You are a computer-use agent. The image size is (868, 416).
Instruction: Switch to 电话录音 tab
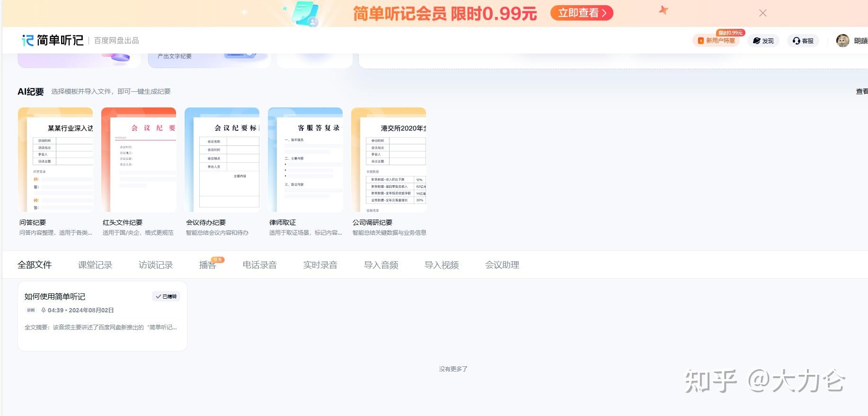[x=260, y=265]
